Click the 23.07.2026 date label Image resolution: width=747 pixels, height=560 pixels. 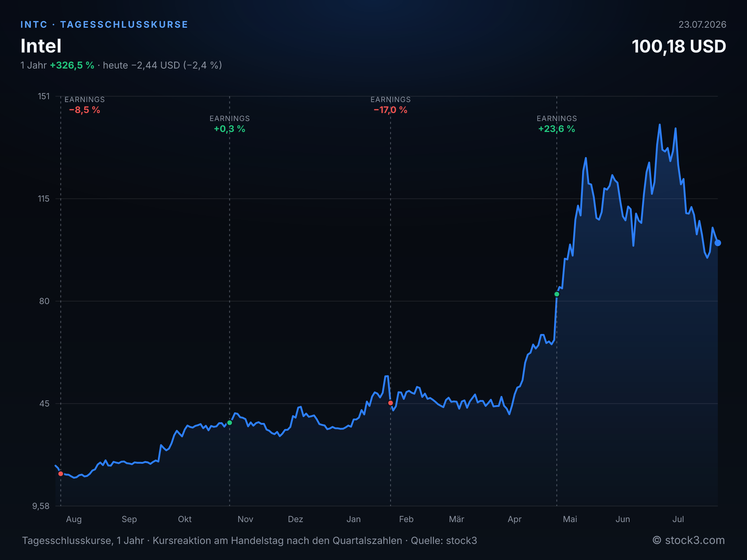pos(702,24)
